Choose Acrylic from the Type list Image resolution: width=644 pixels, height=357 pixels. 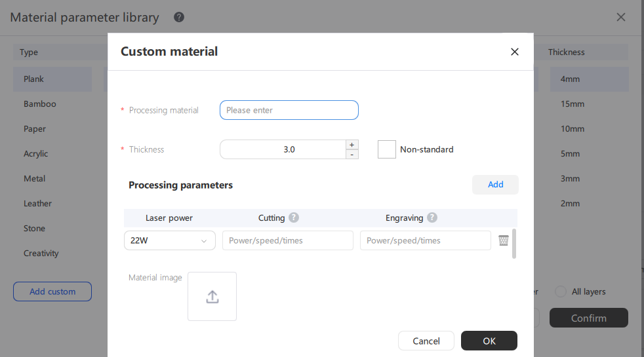click(x=36, y=154)
